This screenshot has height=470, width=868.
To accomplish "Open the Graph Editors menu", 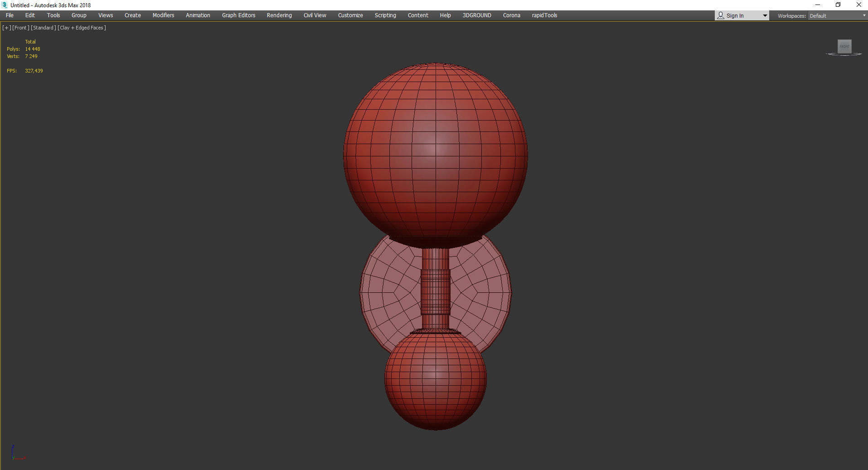I will point(238,15).
